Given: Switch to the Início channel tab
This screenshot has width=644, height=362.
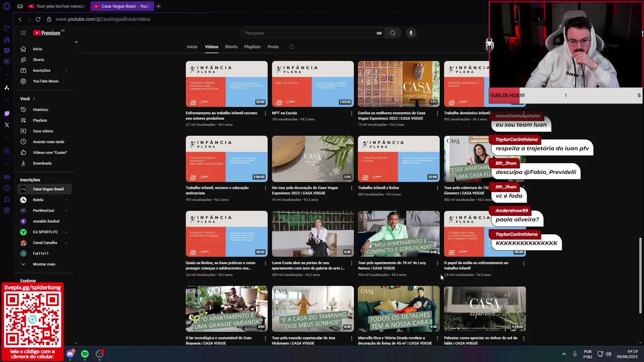Looking at the screenshot, I should (x=192, y=47).
